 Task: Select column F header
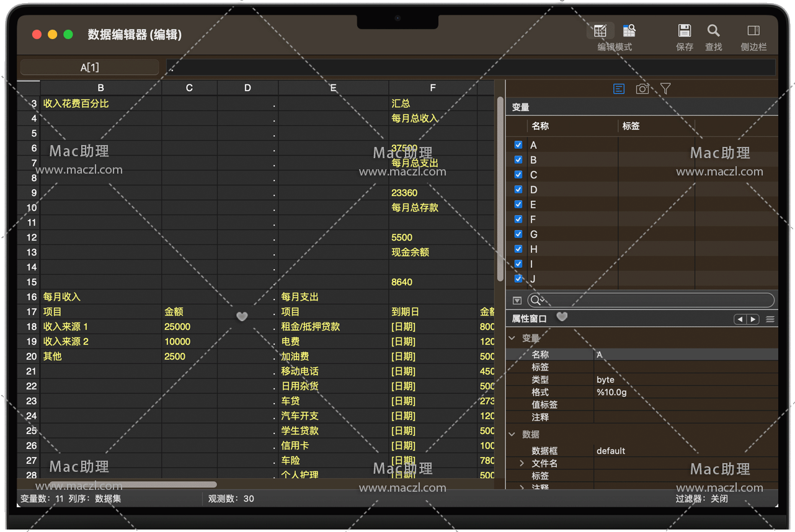point(433,88)
